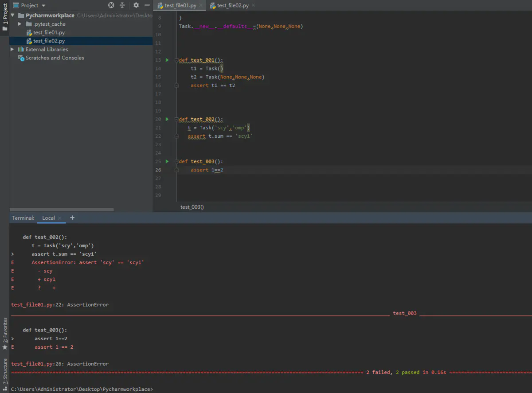Open the Z: Structure tool window tab
This screenshot has height=393, width=532.
4,371
